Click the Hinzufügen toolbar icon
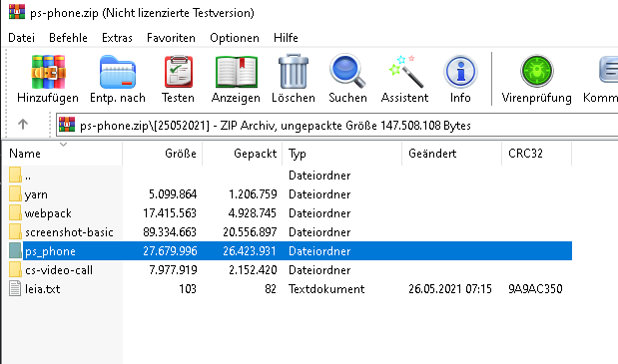This screenshot has width=618, height=364. coord(48,72)
